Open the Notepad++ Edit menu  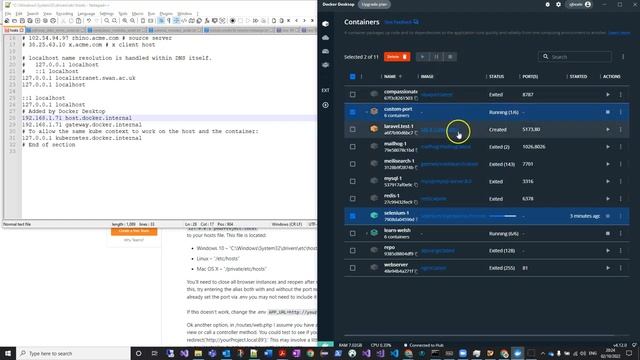[19, 13]
